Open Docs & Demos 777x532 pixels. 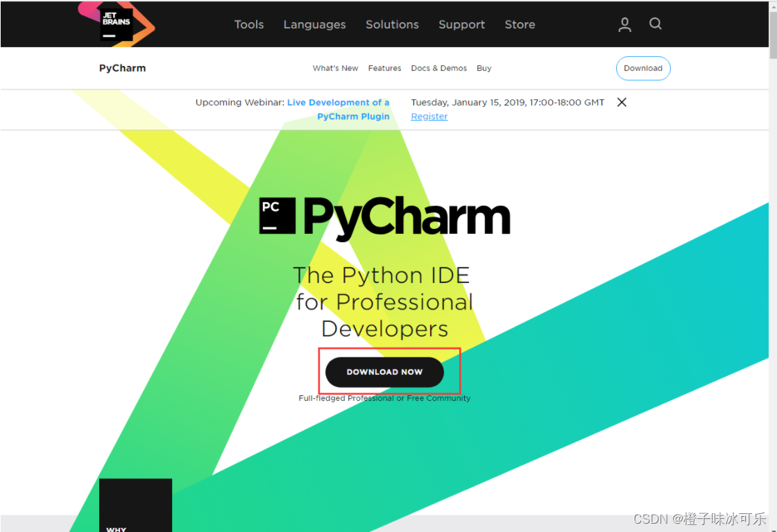coord(438,68)
